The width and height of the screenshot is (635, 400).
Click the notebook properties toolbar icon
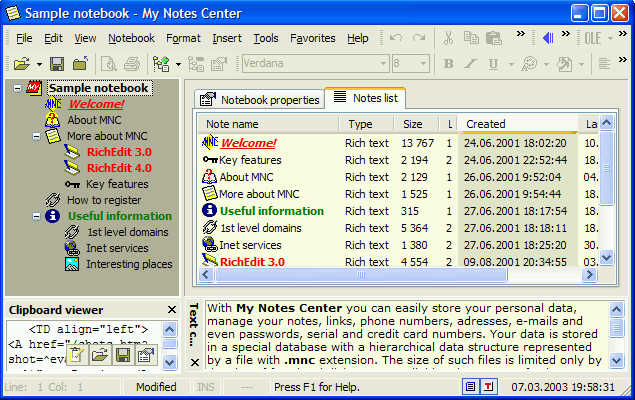coord(219,64)
